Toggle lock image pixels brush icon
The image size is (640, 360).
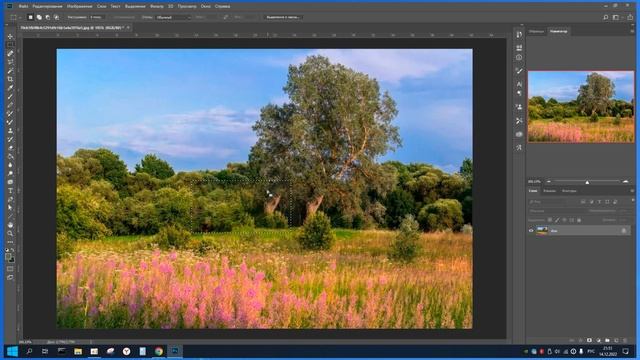tap(557, 220)
